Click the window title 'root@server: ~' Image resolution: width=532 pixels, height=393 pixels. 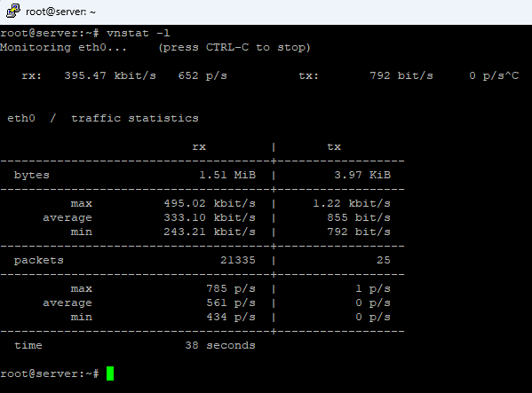pos(60,12)
